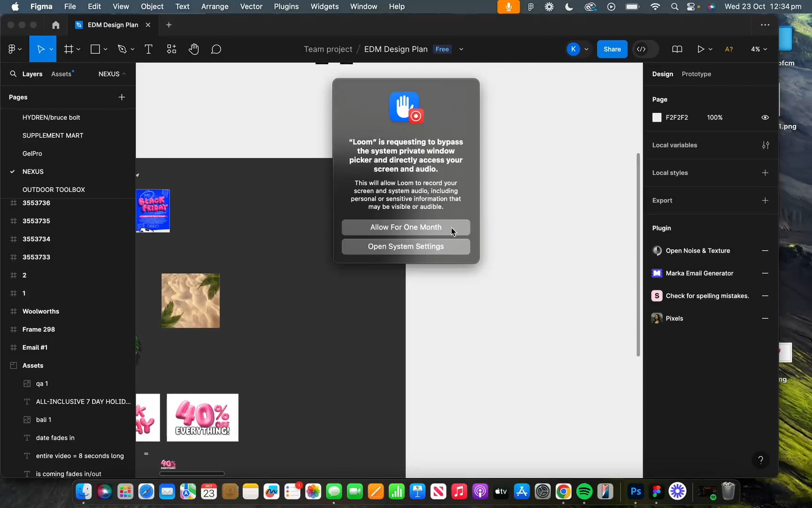Toggle Dev Mode code icon
Viewport: 812px width, 508px height.
(x=641, y=49)
